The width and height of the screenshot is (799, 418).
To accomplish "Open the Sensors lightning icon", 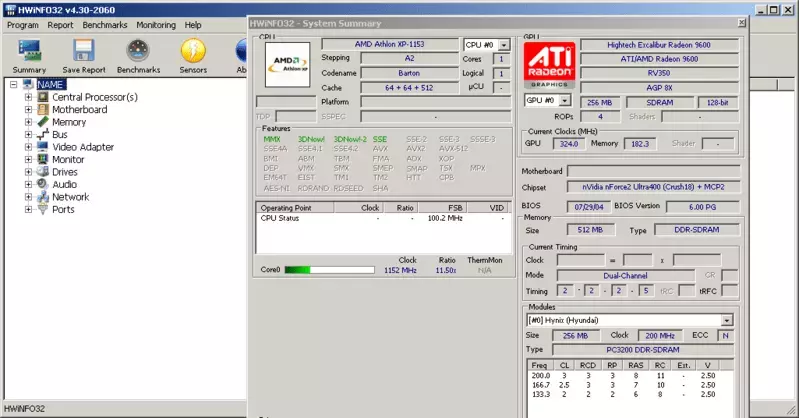I will [x=193, y=51].
